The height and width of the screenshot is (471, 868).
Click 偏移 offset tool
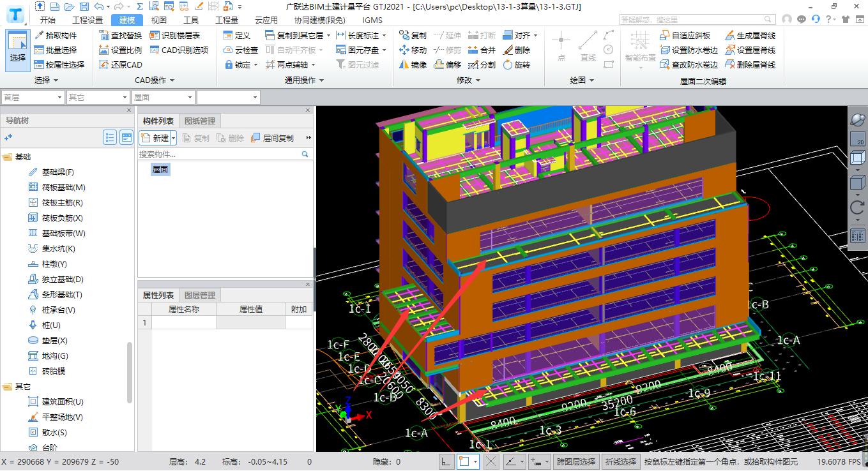coord(447,64)
